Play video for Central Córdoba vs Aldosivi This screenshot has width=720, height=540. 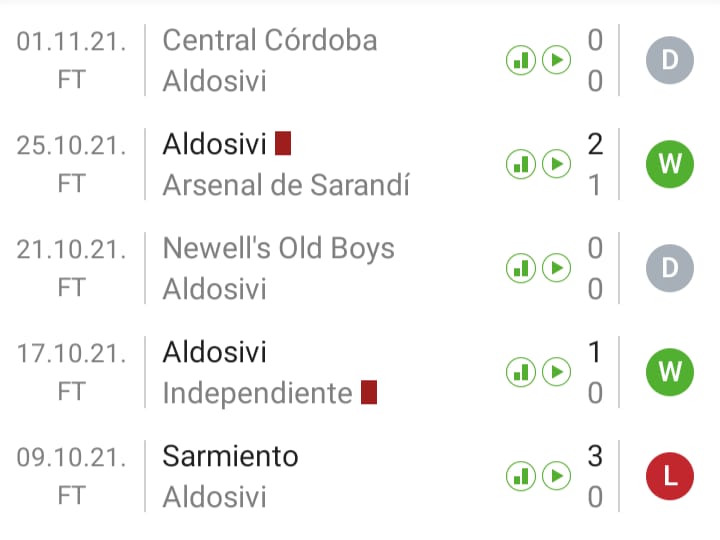pyautogui.click(x=556, y=61)
